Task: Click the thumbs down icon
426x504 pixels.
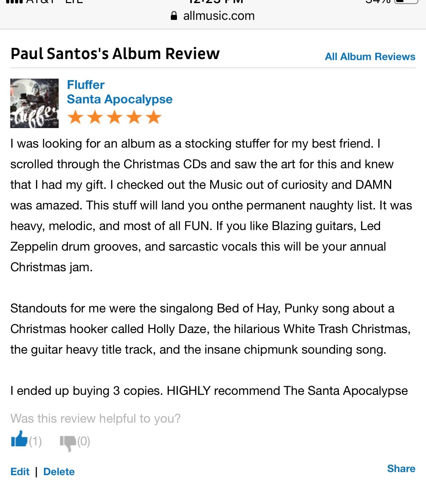Action: tap(68, 442)
